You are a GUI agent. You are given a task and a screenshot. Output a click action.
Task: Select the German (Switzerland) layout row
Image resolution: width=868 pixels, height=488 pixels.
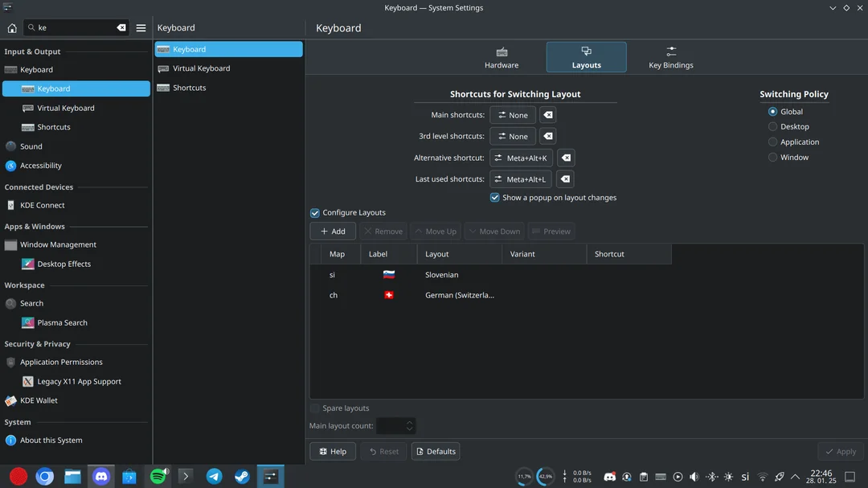459,295
